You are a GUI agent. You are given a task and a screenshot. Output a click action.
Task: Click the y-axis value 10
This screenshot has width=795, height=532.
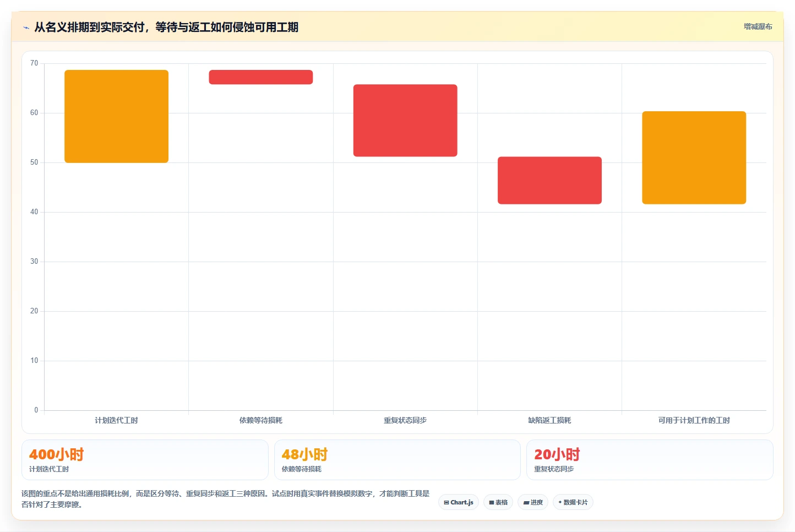click(x=34, y=361)
